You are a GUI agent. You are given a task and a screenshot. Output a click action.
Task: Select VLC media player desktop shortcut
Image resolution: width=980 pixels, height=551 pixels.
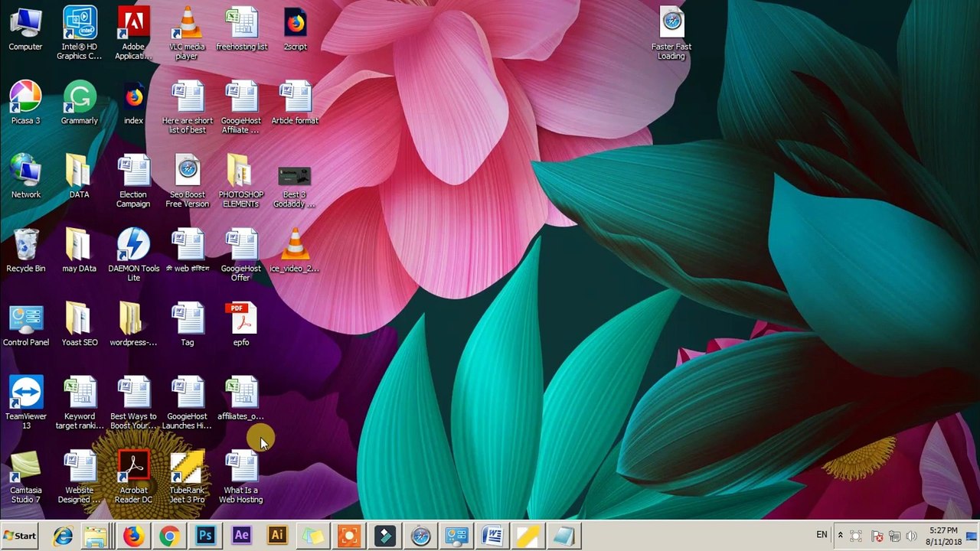pyautogui.click(x=187, y=34)
